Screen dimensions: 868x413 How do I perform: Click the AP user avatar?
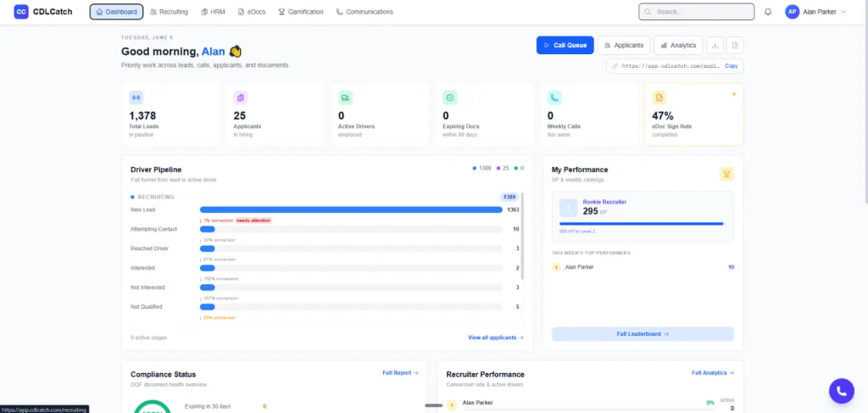792,12
